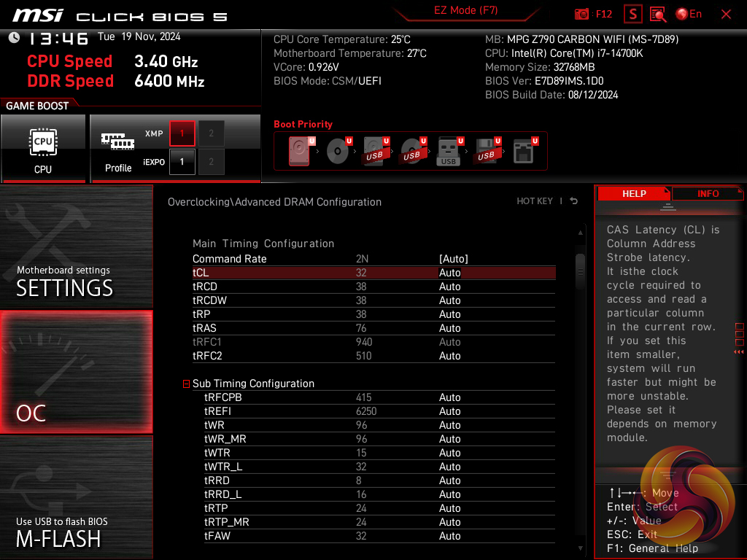This screenshot has width=747, height=560.
Task: Click the GAME BOOST label tab
Action: pos(37,106)
